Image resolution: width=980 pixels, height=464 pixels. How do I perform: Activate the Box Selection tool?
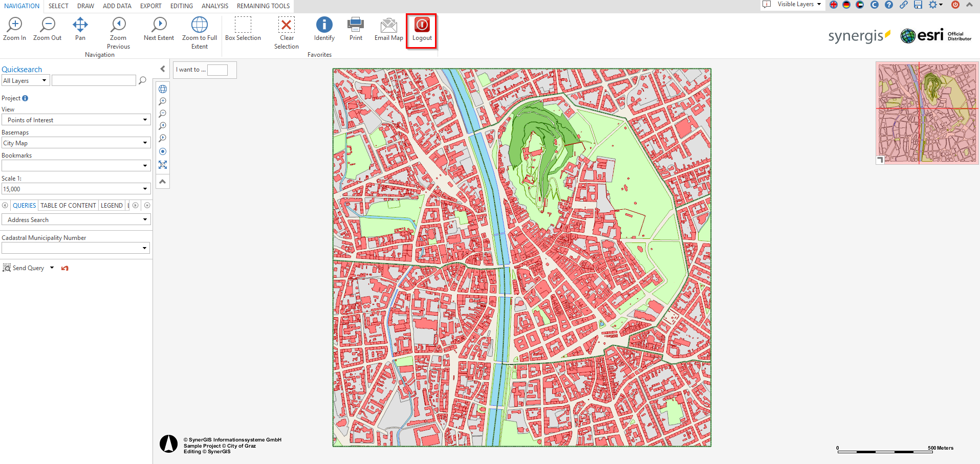243,29
